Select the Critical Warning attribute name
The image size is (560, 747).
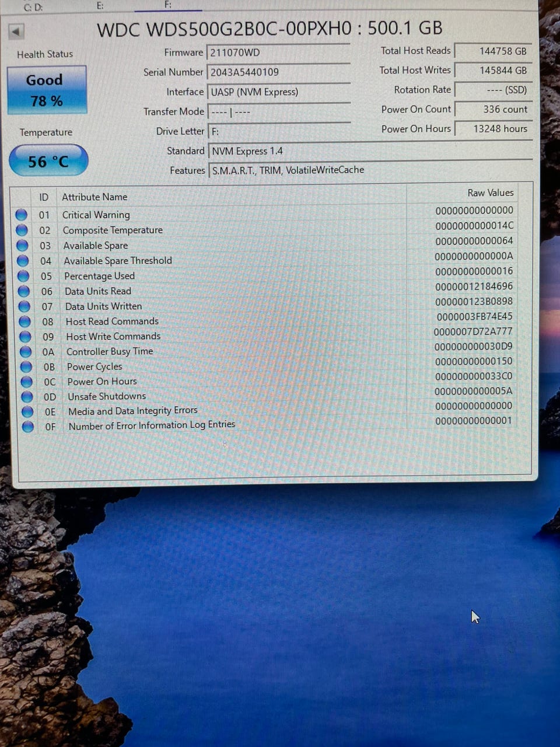(96, 215)
